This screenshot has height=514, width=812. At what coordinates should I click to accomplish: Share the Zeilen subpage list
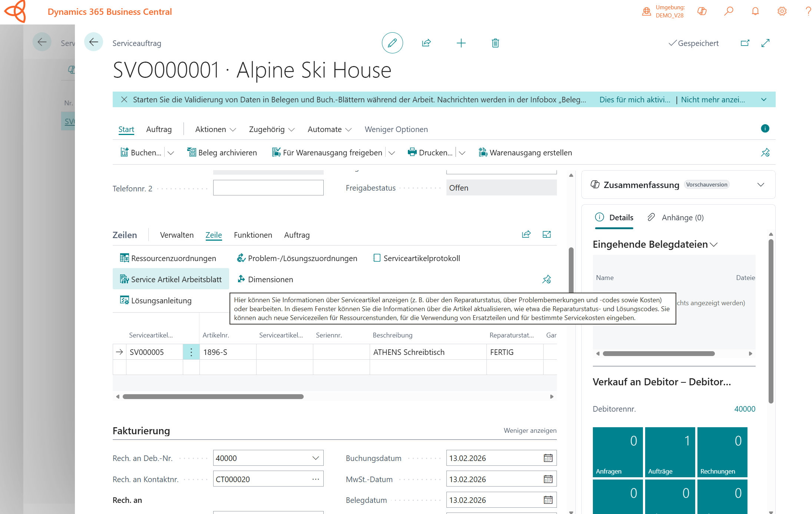coord(526,234)
